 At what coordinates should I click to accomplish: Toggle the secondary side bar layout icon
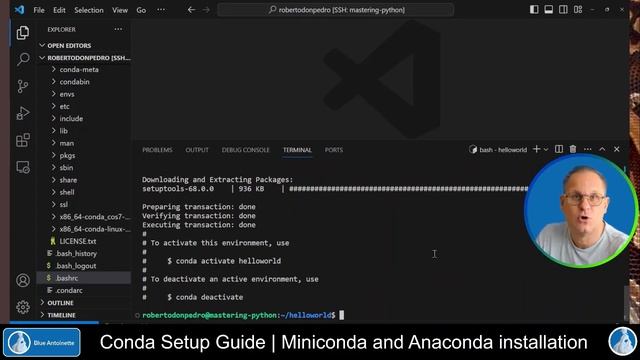pyautogui.click(x=563, y=10)
